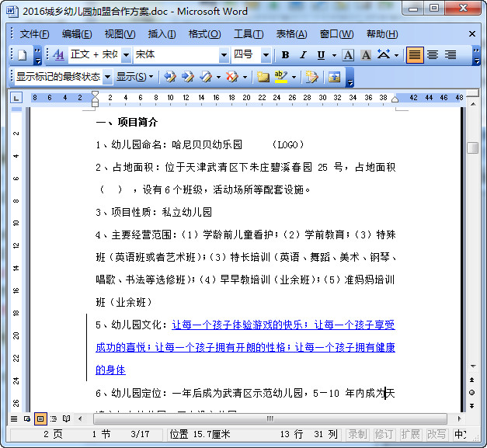Go to next tracked change

(188, 76)
